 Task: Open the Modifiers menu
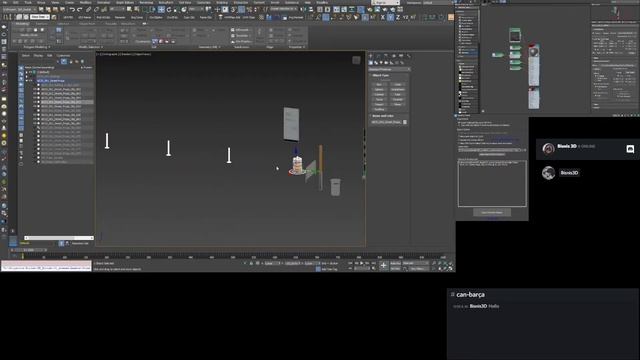[86, 2]
